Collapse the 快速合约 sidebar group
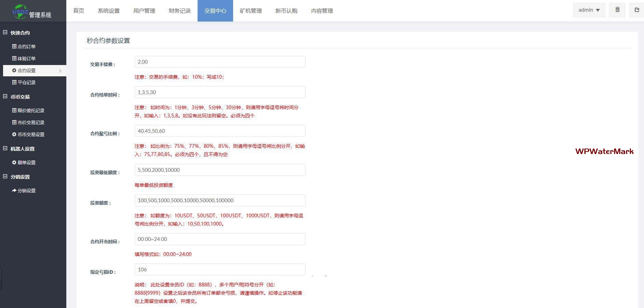The height and width of the screenshot is (308, 644). pyautogui.click(x=5, y=33)
